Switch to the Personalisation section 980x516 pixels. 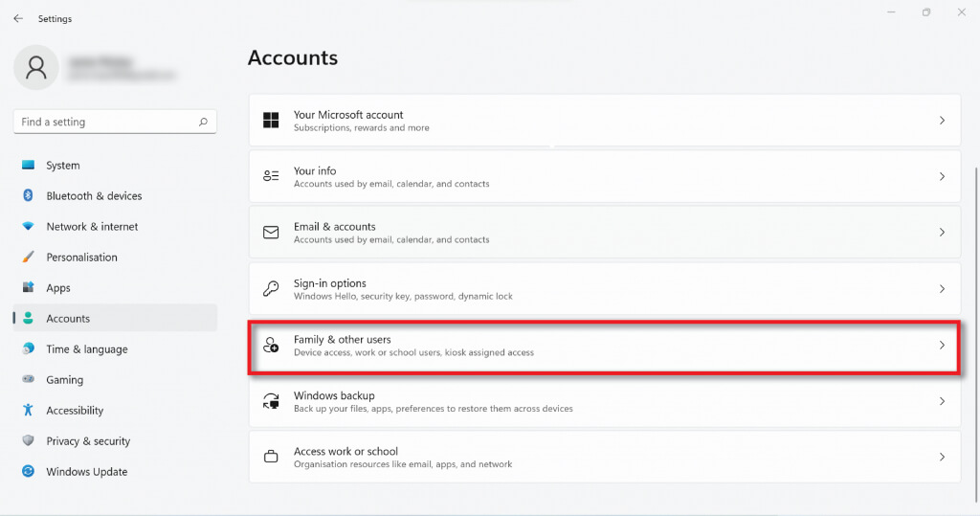tap(81, 257)
